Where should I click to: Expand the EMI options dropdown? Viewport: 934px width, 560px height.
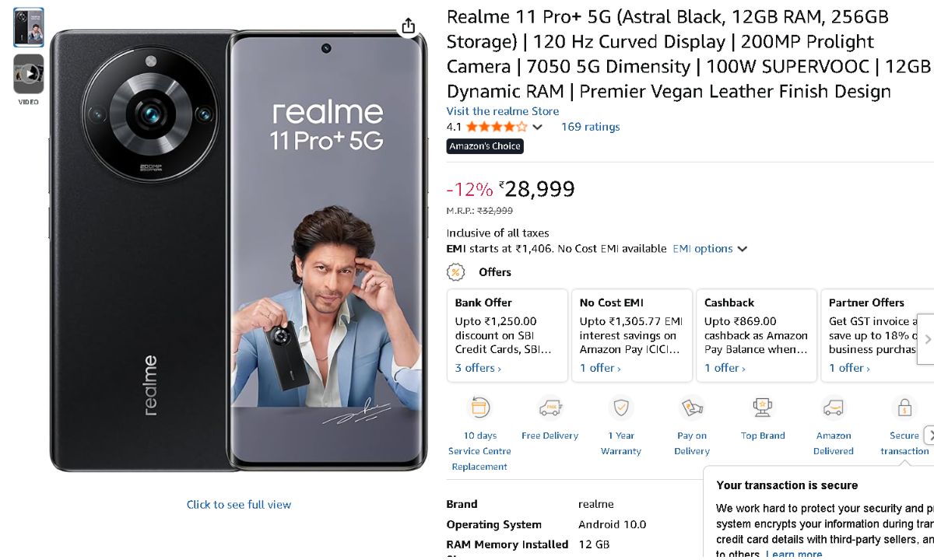click(x=742, y=249)
